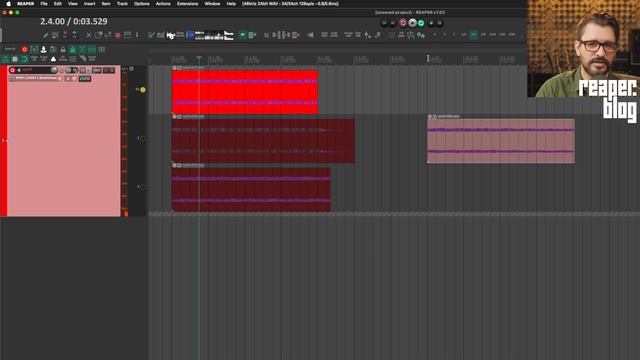Click the white metronome-shaped icon
The height and width of the screenshot is (360, 640).
coord(44,49)
